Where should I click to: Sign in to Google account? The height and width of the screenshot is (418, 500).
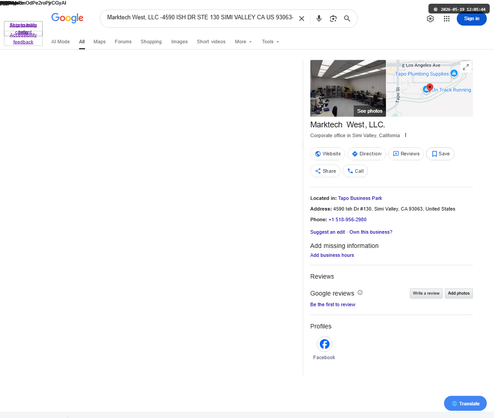point(471,19)
